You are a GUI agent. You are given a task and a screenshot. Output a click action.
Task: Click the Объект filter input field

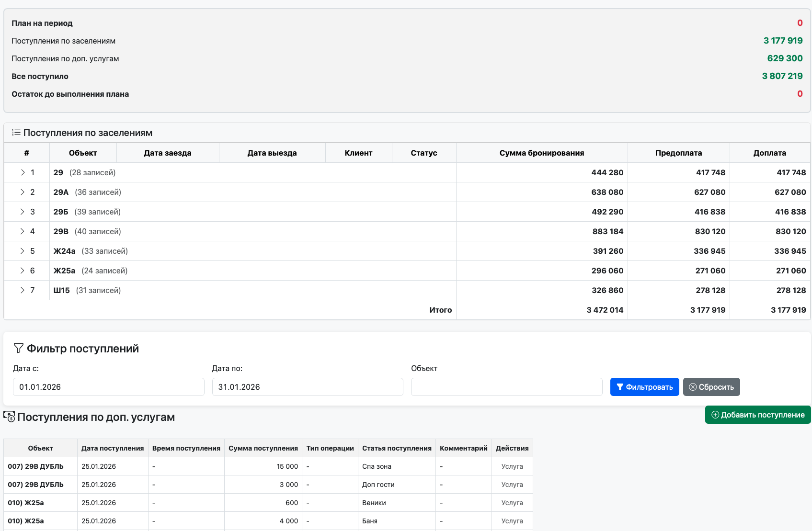tap(506, 387)
